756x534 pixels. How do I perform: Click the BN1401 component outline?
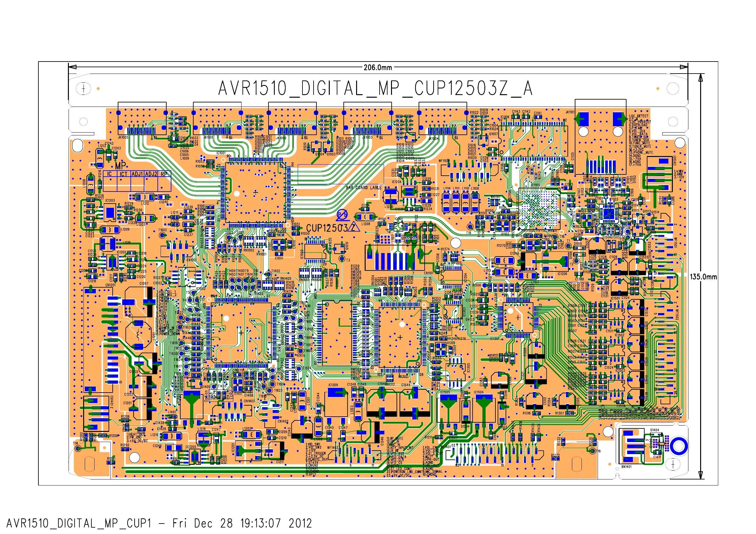(x=631, y=446)
